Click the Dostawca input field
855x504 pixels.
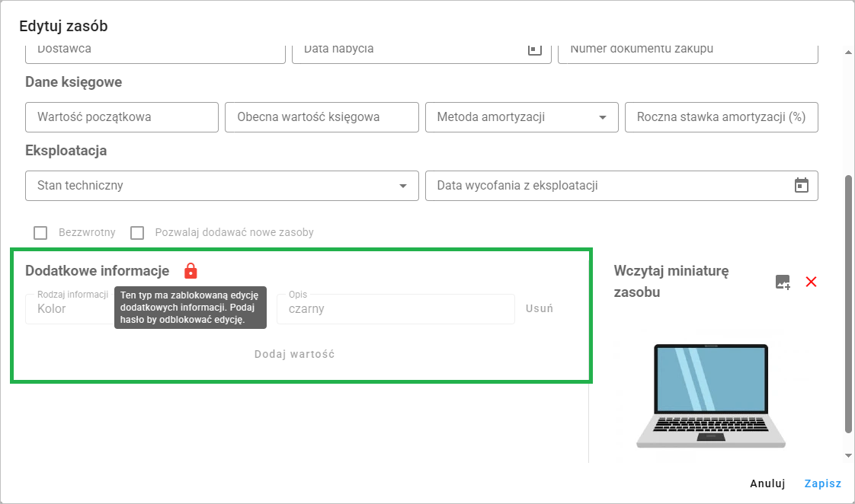[x=155, y=53]
